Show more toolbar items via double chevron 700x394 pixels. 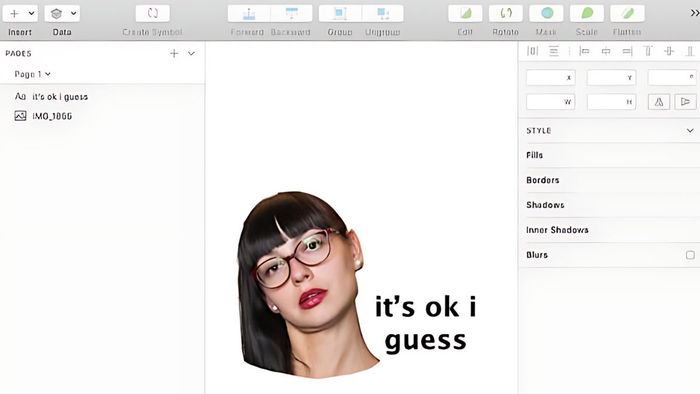point(694,13)
